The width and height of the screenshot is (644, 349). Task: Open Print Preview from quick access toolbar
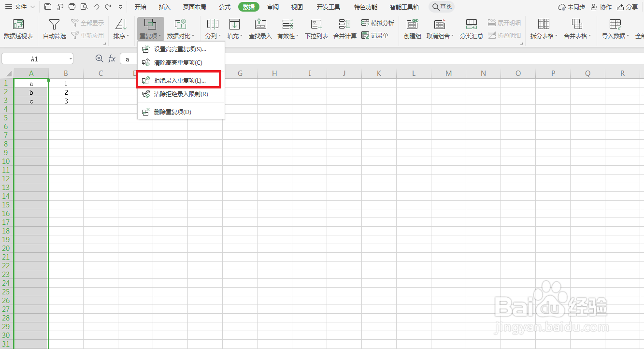[84, 7]
